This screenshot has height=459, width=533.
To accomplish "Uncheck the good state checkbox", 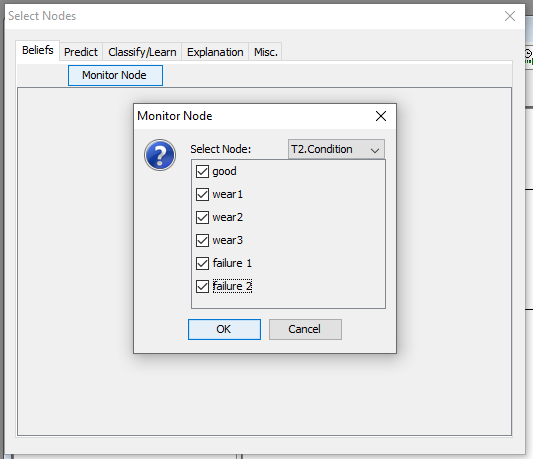I will (x=202, y=171).
